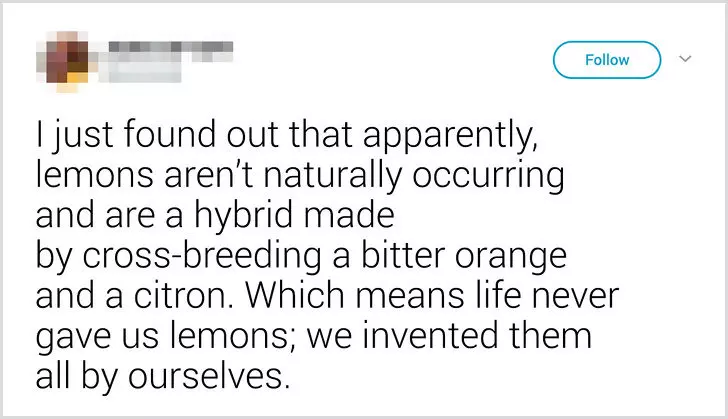Image resolution: width=728 pixels, height=419 pixels.
Task: Click the line "and are a hybrid made"
Action: tap(215, 215)
